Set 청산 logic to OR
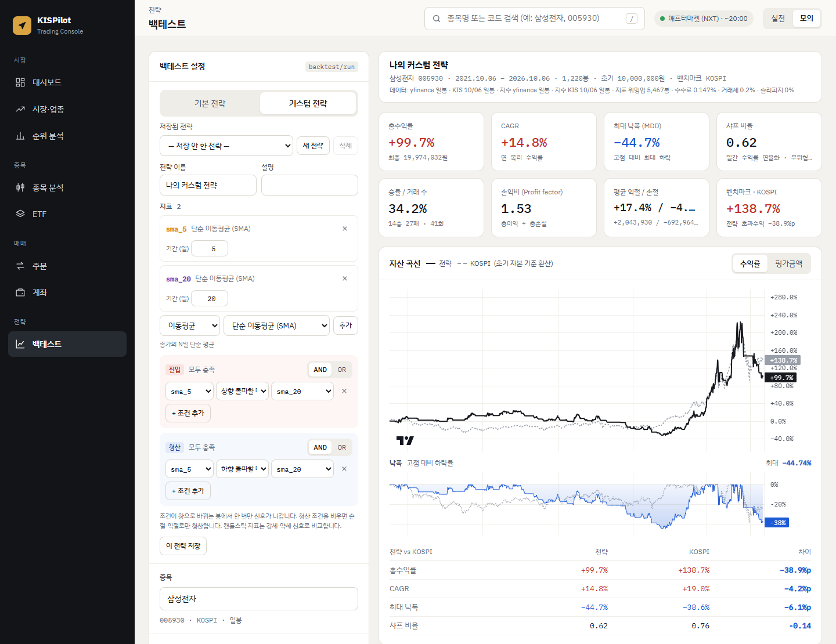836x644 pixels. tap(342, 447)
